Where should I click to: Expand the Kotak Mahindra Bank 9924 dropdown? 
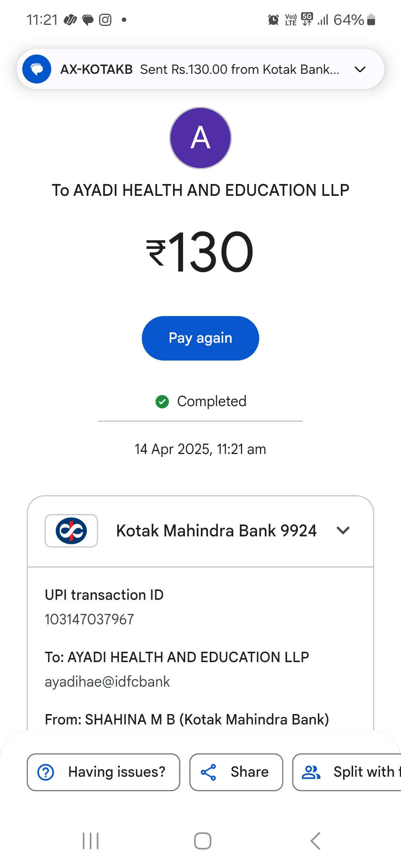(343, 530)
